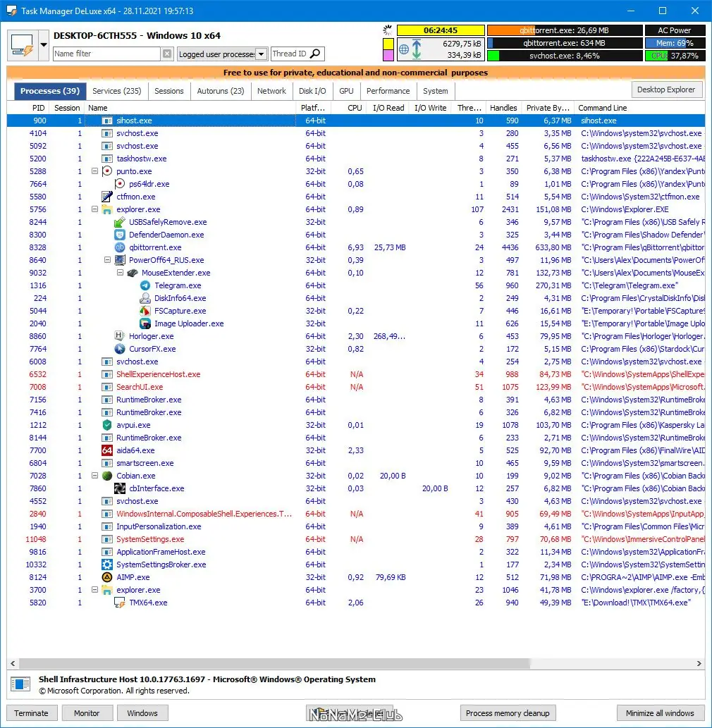This screenshot has width=712, height=728.
Task: Collapse the PowerOff64_RUS.exe subtree
Action: (x=107, y=260)
